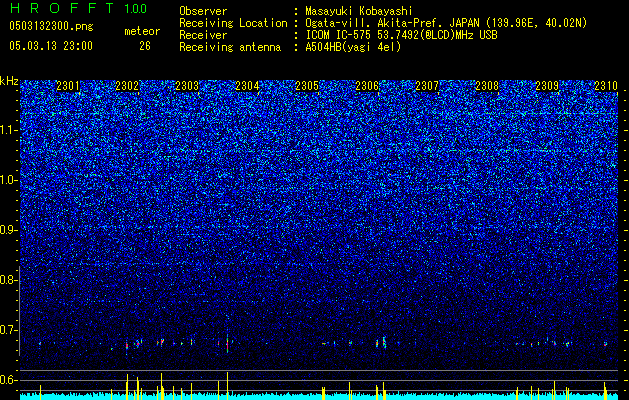Click the Receiving antenna label
This screenshot has height=400, width=629.
tap(230, 47)
